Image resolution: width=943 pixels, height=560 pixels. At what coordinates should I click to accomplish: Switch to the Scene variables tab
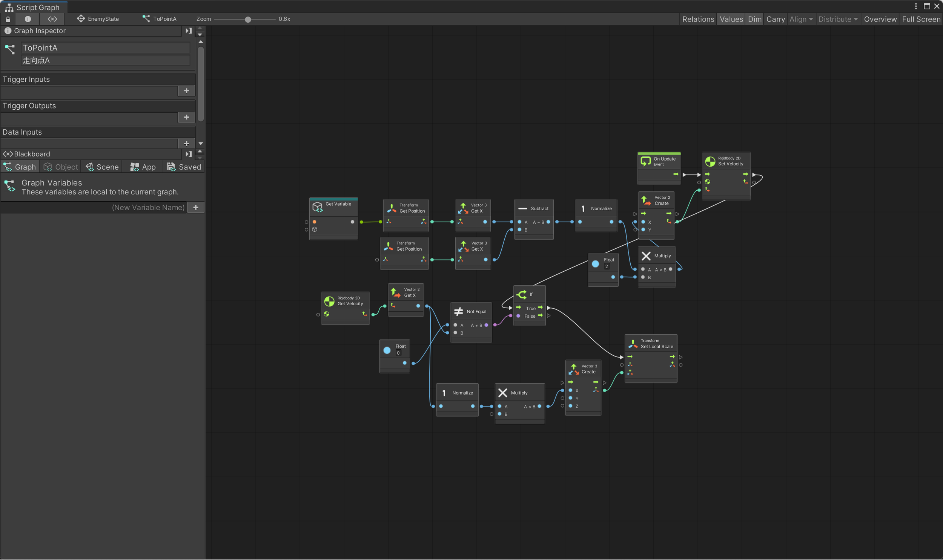[x=102, y=167]
